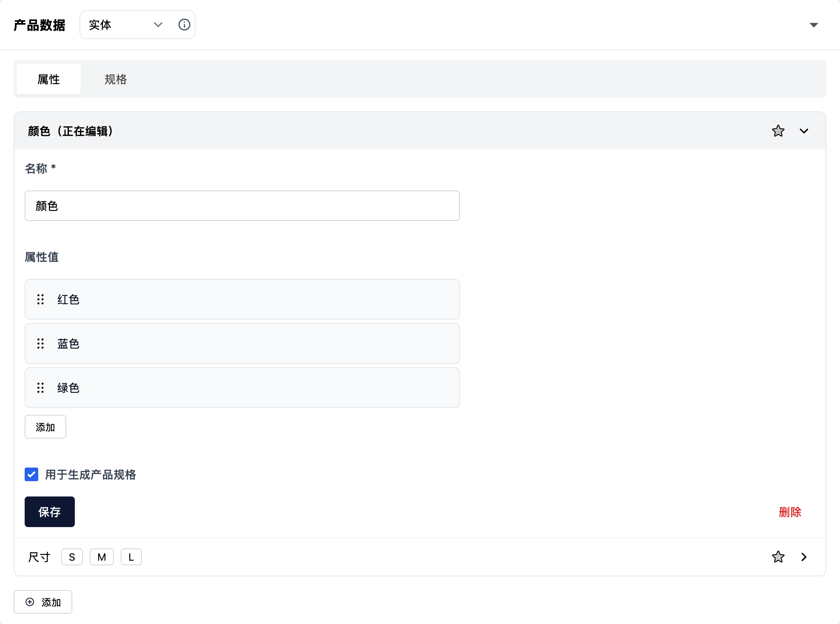
Task: Click drag handle icon for 蓝色
Action: [x=40, y=343]
